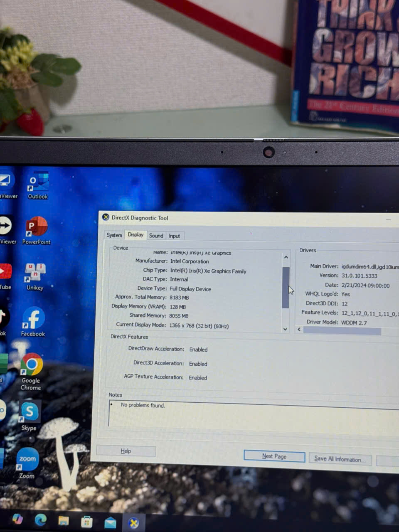Click the DirectDraw Acceleration 'Enabled' value
399x532 pixels.
[x=198, y=350]
